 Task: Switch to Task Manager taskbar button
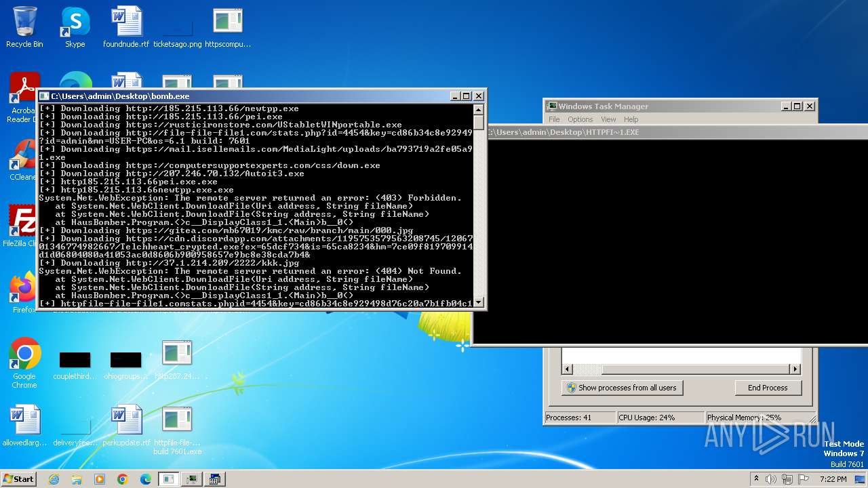pyautogui.click(x=192, y=479)
